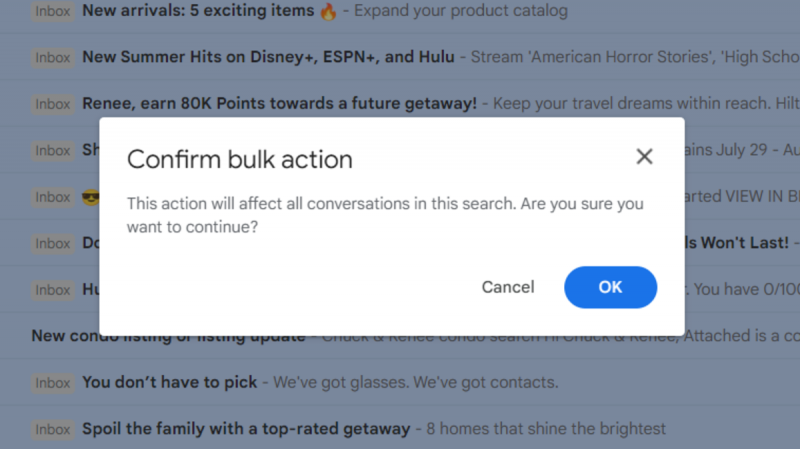Click Inbox label on Spoil the family email

[x=53, y=429]
